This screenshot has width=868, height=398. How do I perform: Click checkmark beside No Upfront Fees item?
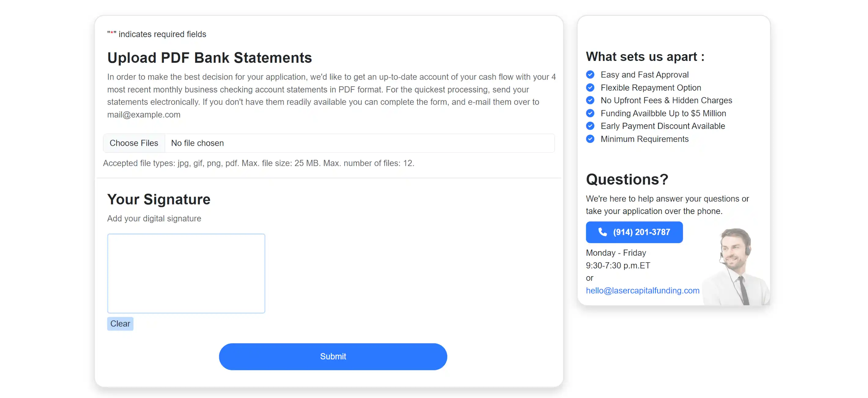tap(590, 100)
